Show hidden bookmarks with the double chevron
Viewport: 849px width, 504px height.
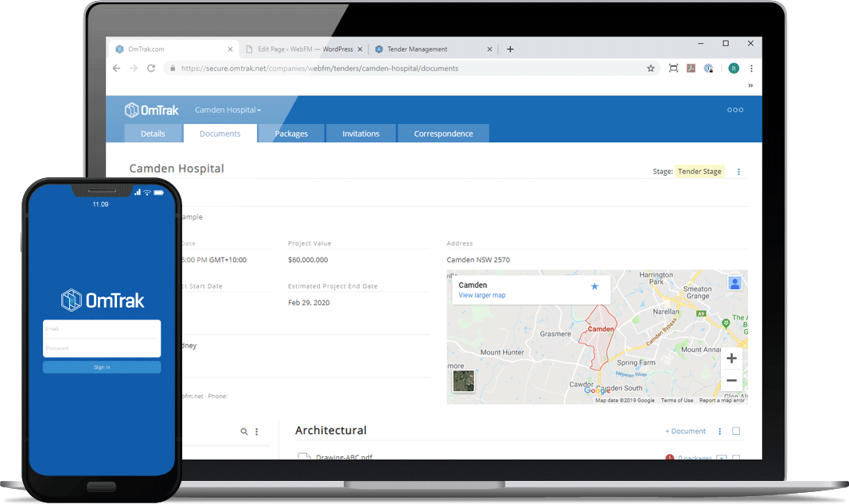[750, 85]
